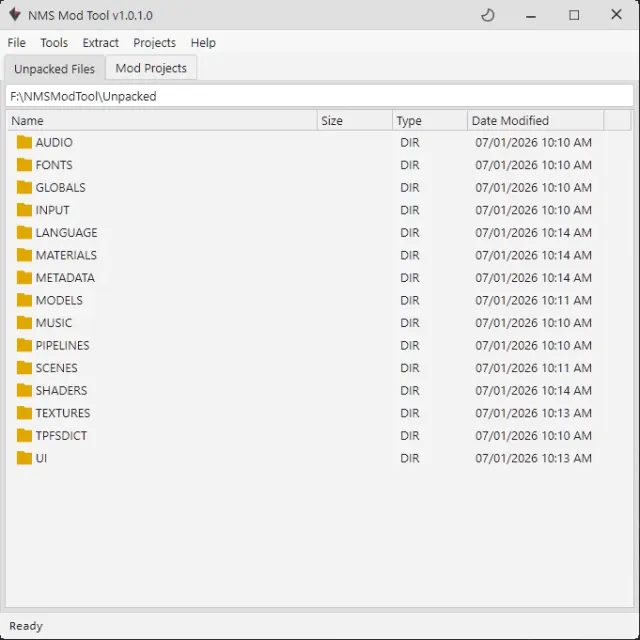Open the Projects menu
This screenshot has width=640, height=640.
pos(154,42)
